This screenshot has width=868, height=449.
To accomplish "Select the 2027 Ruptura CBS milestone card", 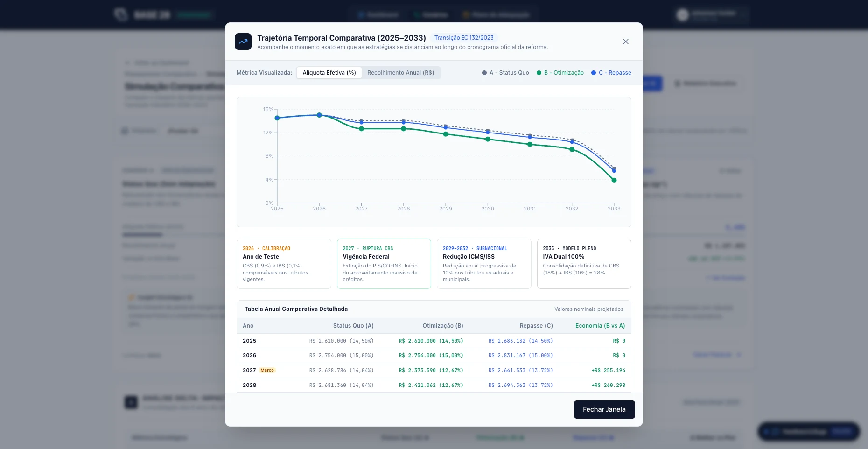I will (x=384, y=264).
